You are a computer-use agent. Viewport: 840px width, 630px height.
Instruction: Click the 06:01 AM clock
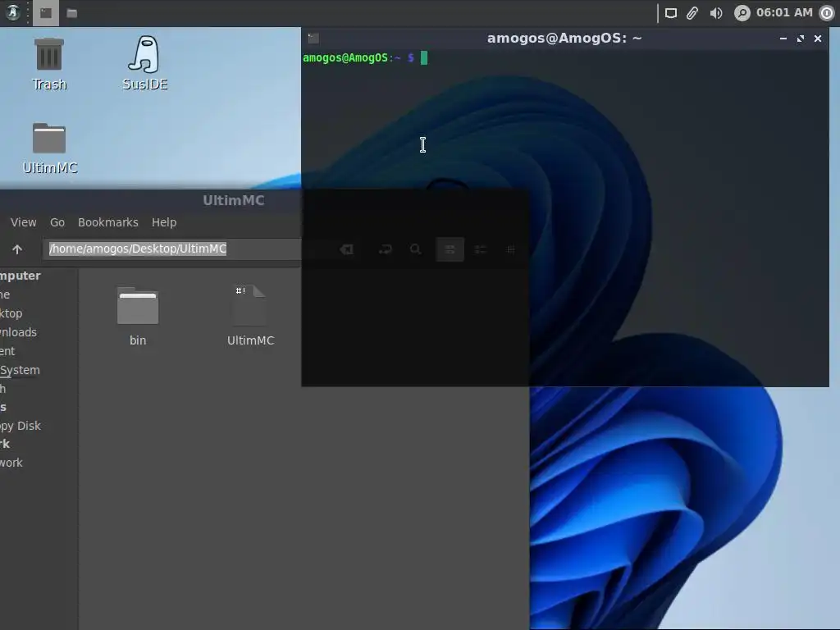click(784, 12)
